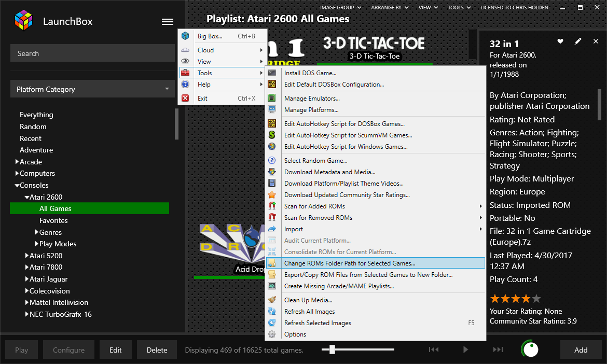This screenshot has width=607, height=364.
Task: Click the LaunchBox cube logo icon
Action: [24, 21]
